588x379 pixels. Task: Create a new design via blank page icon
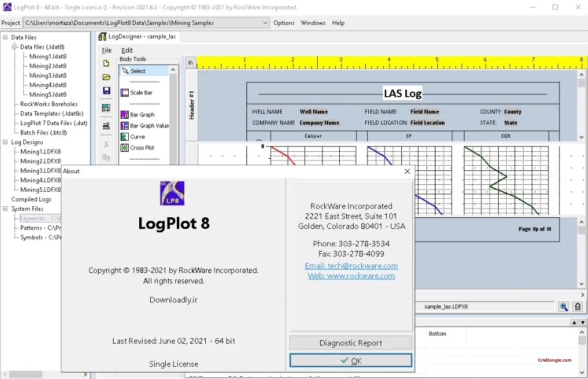pos(107,64)
